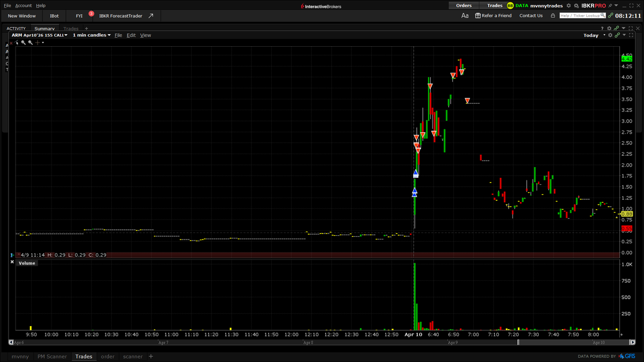
Task: Maximize the Activity panel
Action: [x=631, y=29]
